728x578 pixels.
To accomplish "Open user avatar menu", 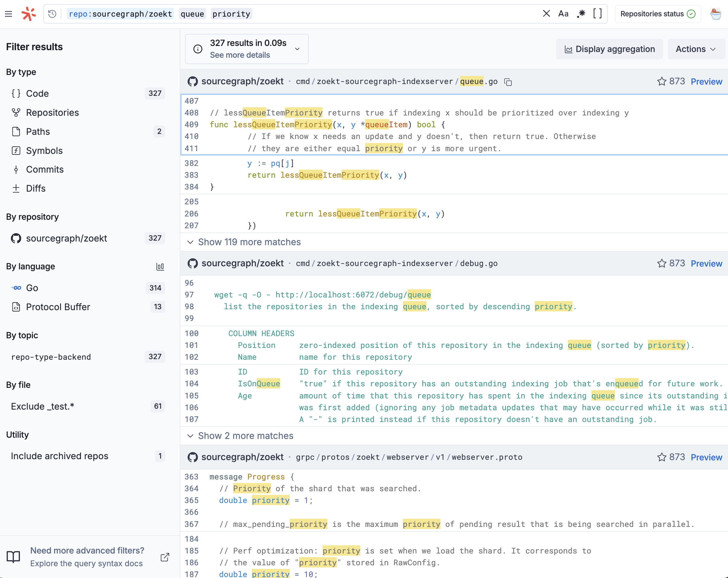I will [716, 14].
